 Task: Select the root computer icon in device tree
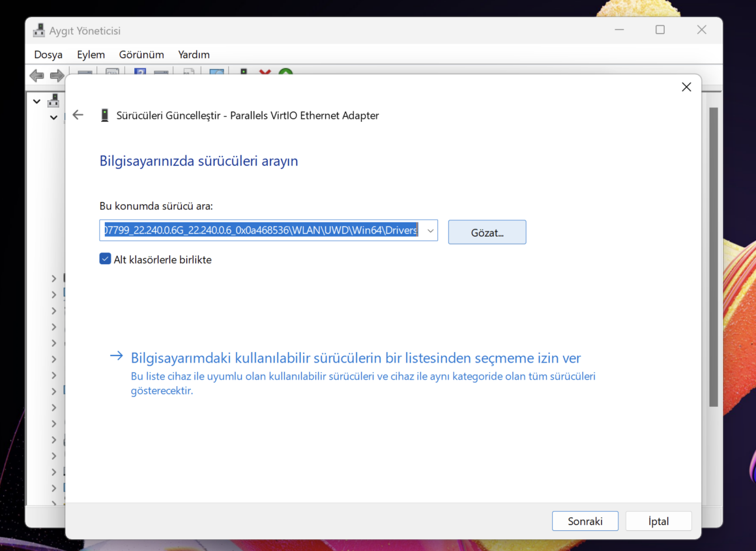(53, 101)
